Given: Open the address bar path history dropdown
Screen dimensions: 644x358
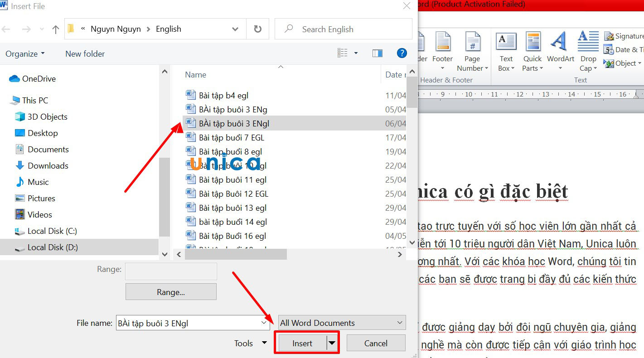Looking at the screenshot, I should click(x=235, y=29).
